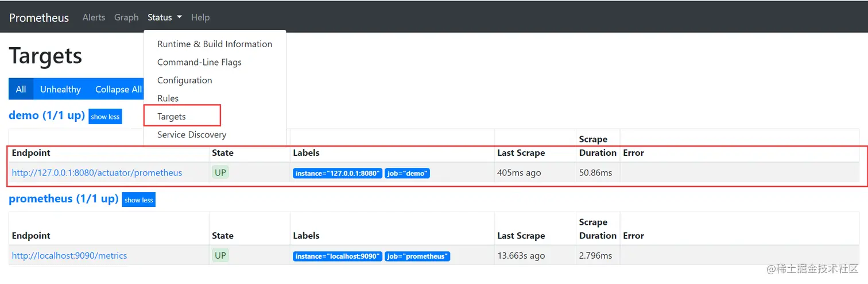Open the Alerts page in navbar
Screen dimensions: 868x284
pyautogui.click(x=94, y=17)
